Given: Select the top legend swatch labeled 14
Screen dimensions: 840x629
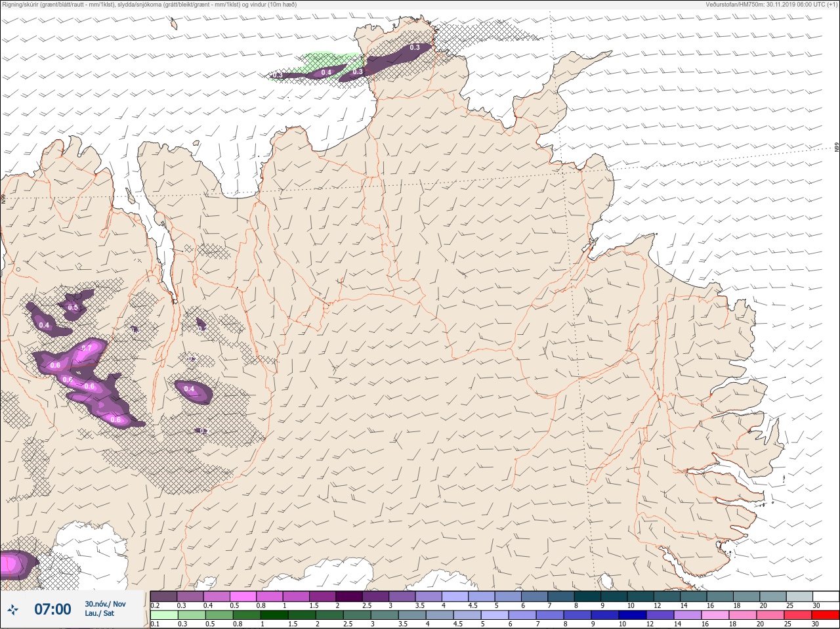Looking at the screenshot, I should pos(694,596).
